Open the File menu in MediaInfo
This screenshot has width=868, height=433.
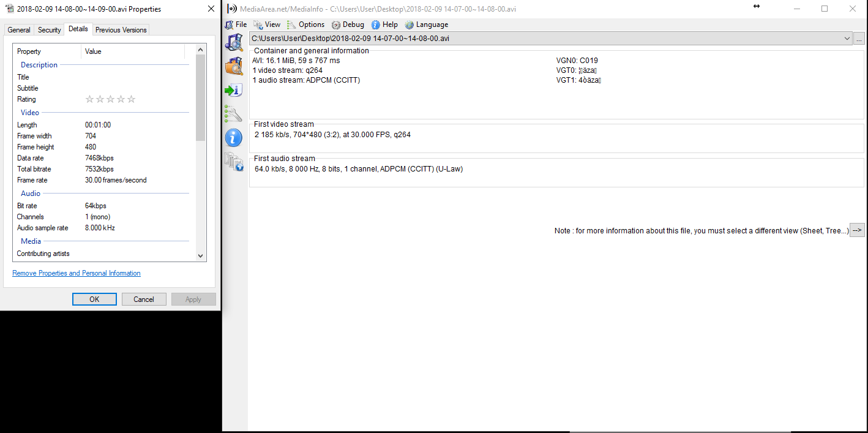click(236, 24)
